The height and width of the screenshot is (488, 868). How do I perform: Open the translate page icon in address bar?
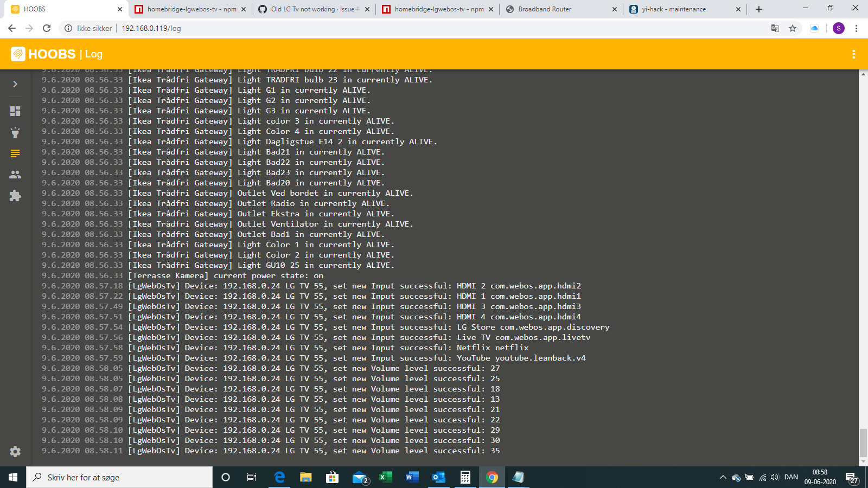775,28
